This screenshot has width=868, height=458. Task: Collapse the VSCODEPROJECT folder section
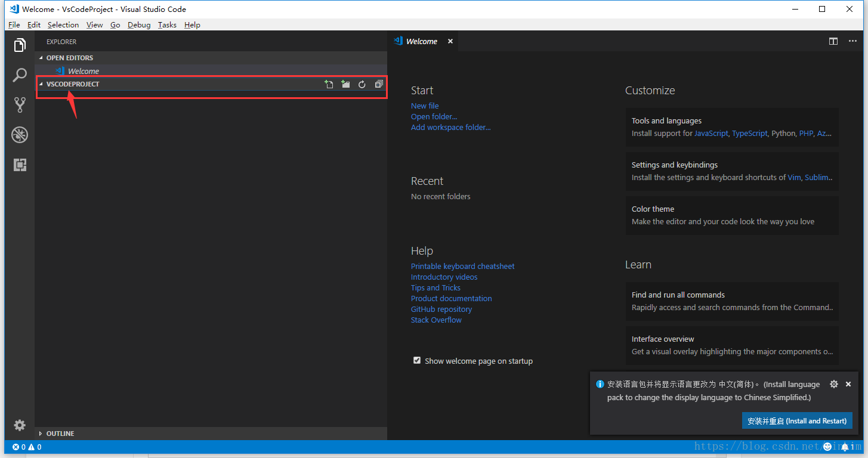tap(72, 84)
